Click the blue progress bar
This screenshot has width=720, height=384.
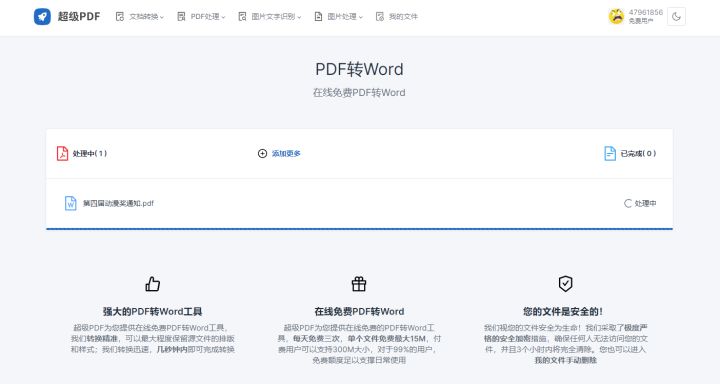(x=360, y=228)
